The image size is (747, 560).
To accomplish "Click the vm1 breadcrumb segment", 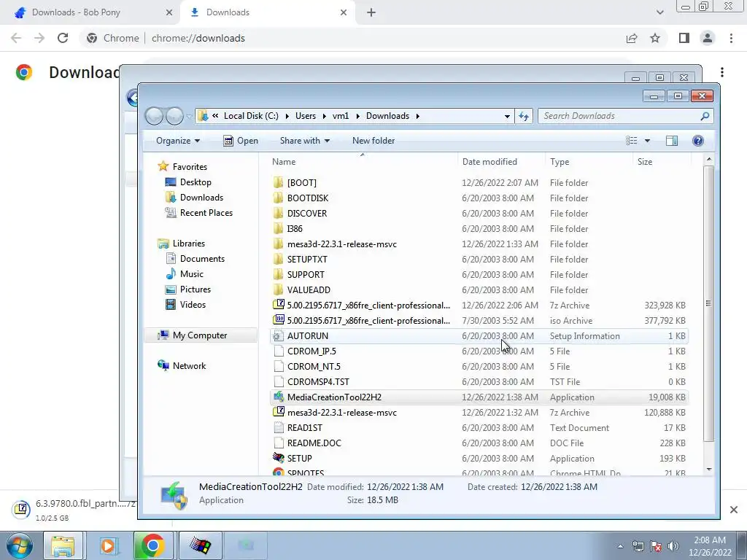I will (341, 116).
